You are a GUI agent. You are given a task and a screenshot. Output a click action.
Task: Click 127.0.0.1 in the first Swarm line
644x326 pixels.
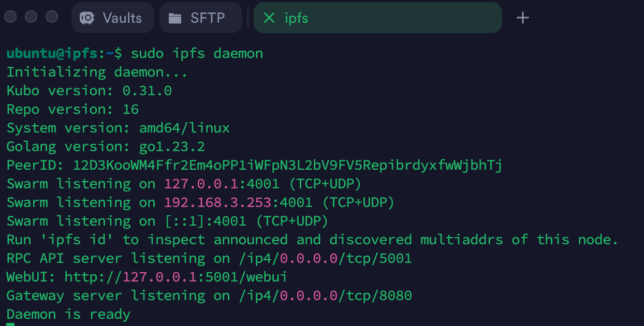click(205, 184)
